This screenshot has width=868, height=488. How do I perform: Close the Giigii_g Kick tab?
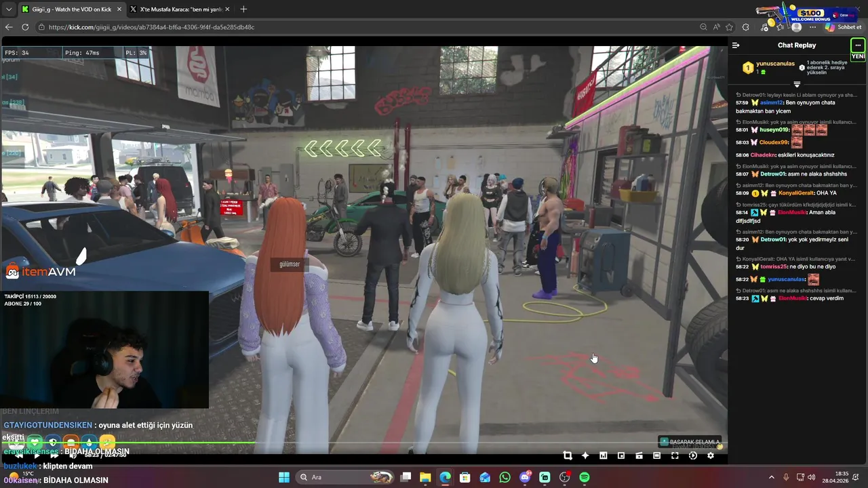(x=119, y=9)
